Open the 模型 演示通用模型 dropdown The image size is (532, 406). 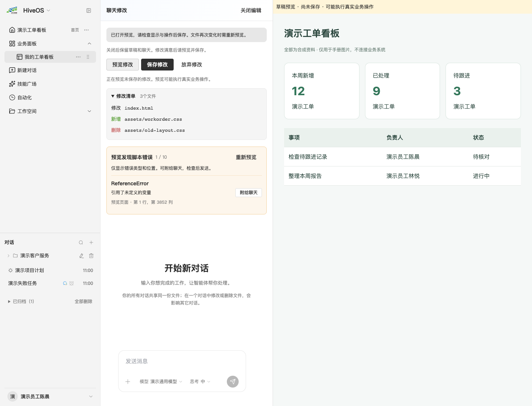pyautogui.click(x=161, y=382)
